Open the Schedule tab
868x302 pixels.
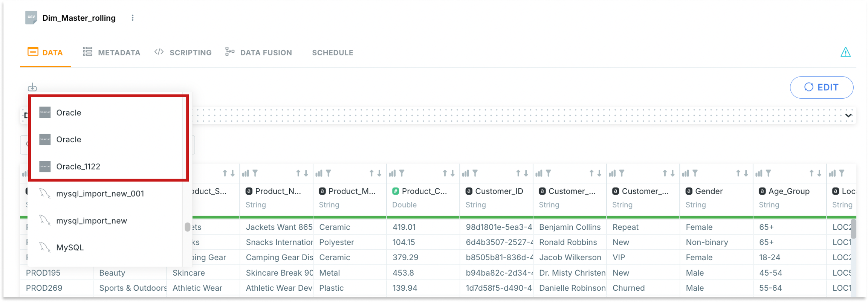[x=332, y=53]
